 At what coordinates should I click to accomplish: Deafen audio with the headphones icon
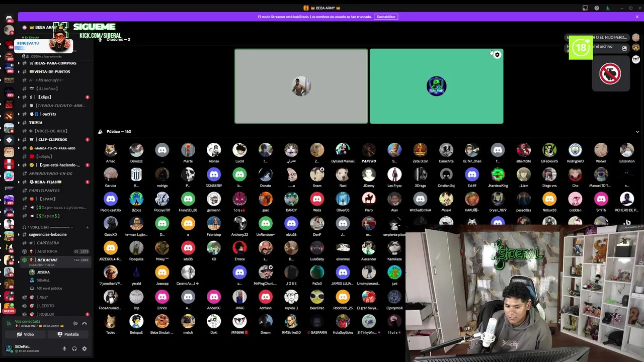(74, 348)
